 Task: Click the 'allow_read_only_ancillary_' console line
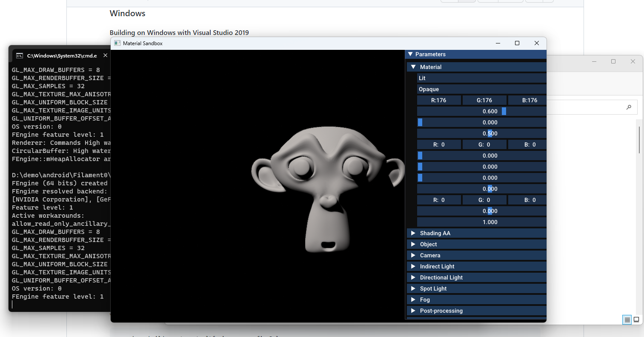(x=61, y=224)
